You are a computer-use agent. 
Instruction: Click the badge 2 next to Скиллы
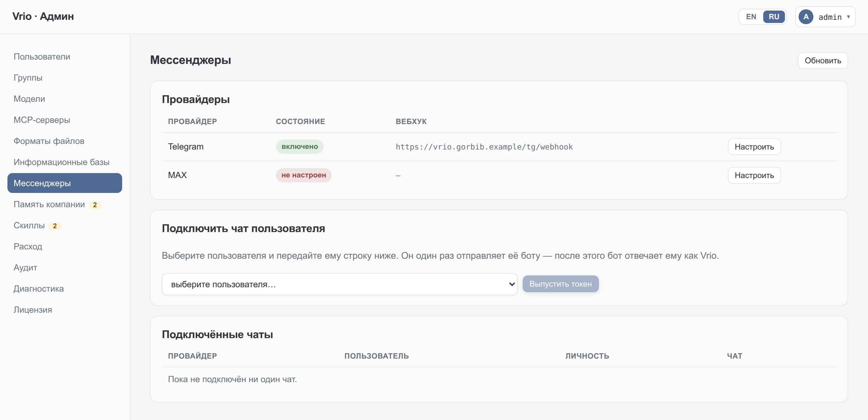coord(55,226)
